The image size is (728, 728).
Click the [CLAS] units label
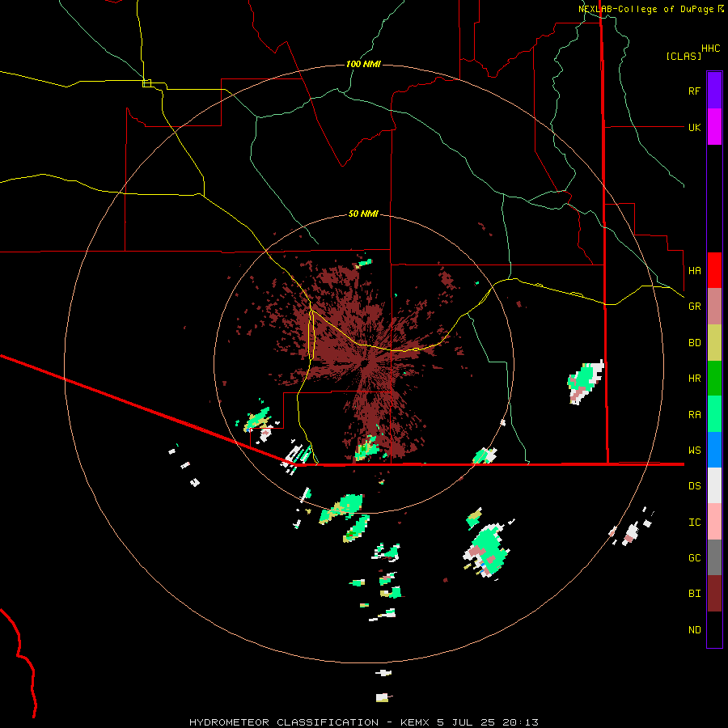tap(684, 56)
